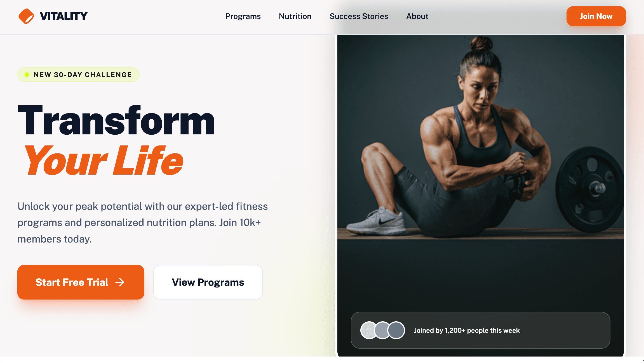Click the View Programs button
Image resolution: width=644 pixels, height=361 pixels.
(x=208, y=282)
